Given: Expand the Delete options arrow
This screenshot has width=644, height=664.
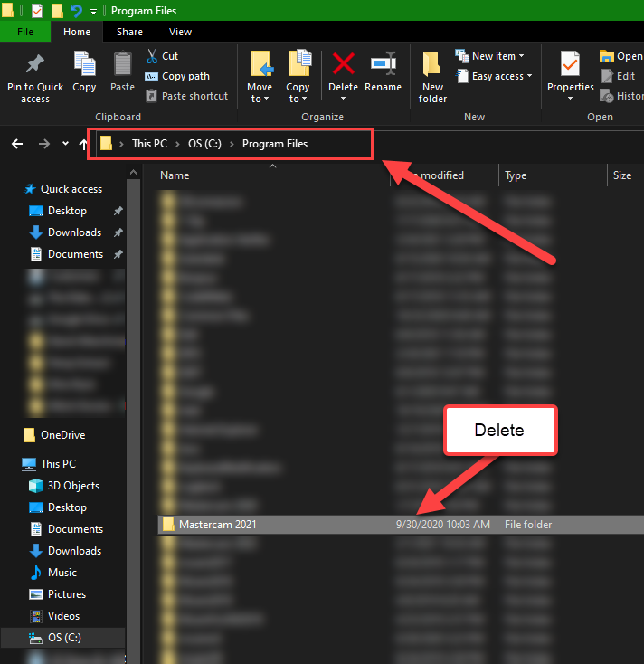Looking at the screenshot, I should (x=344, y=99).
